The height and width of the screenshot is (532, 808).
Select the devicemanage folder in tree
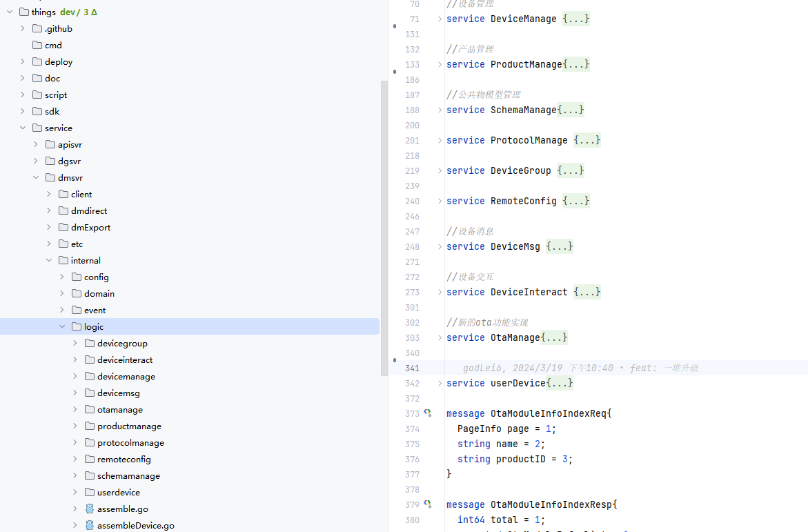(x=126, y=376)
